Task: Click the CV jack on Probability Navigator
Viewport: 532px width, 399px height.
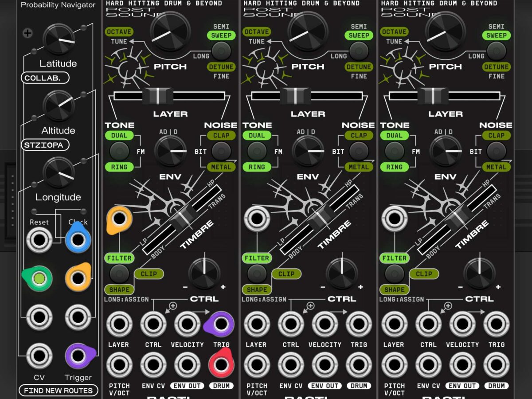Action: point(39,356)
